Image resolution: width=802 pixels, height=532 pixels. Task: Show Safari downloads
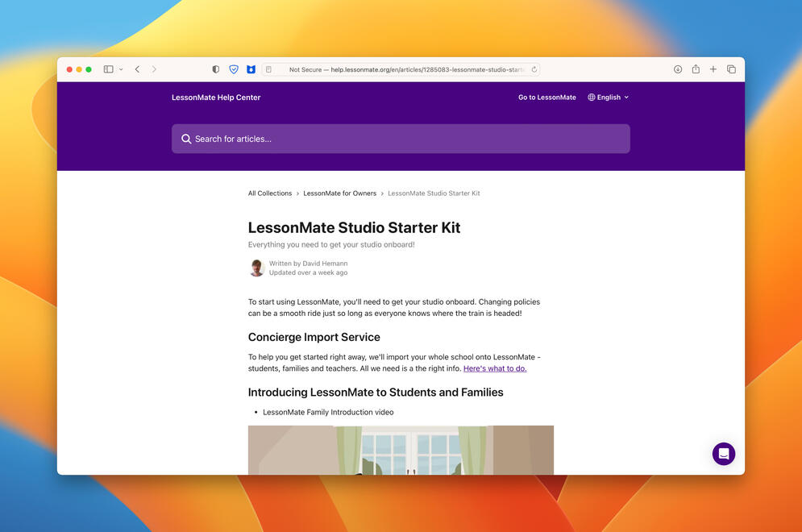coord(678,69)
